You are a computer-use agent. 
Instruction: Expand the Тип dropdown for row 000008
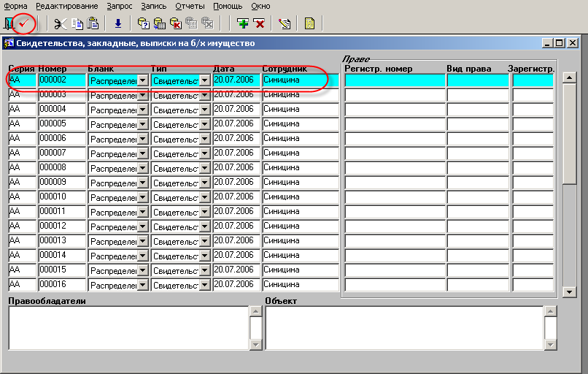[204, 168]
